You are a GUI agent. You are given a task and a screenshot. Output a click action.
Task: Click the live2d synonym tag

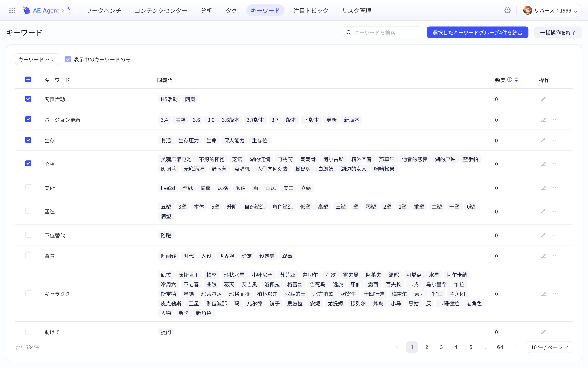[x=168, y=188]
